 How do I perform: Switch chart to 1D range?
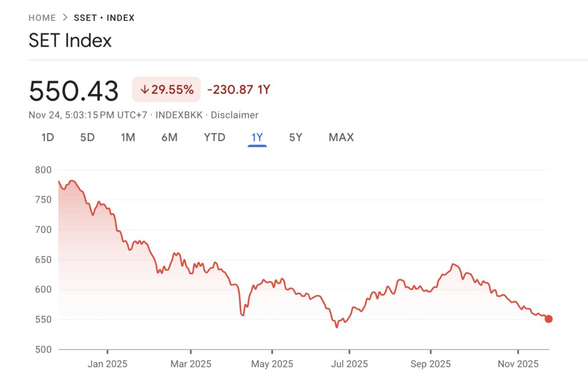(48, 138)
